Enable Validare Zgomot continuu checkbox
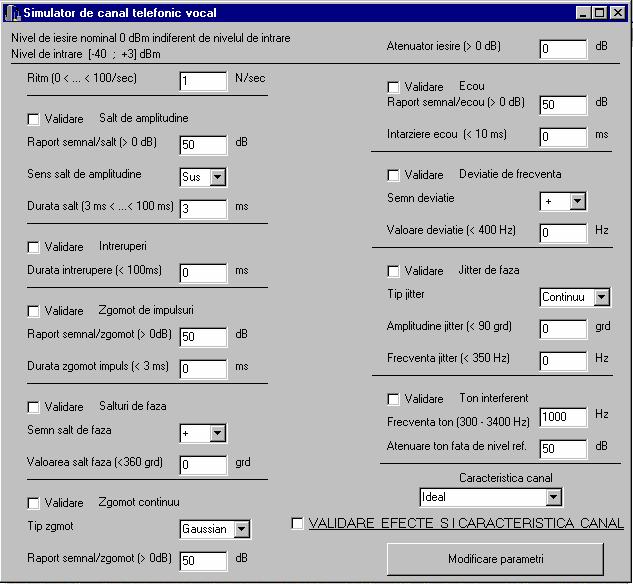633x584 pixels. (x=34, y=503)
